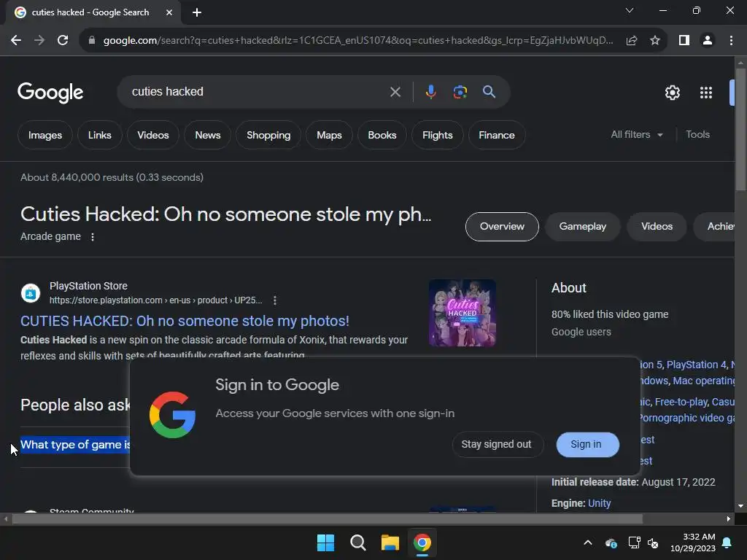
Task: Open the Google apps grid
Action: (706, 93)
